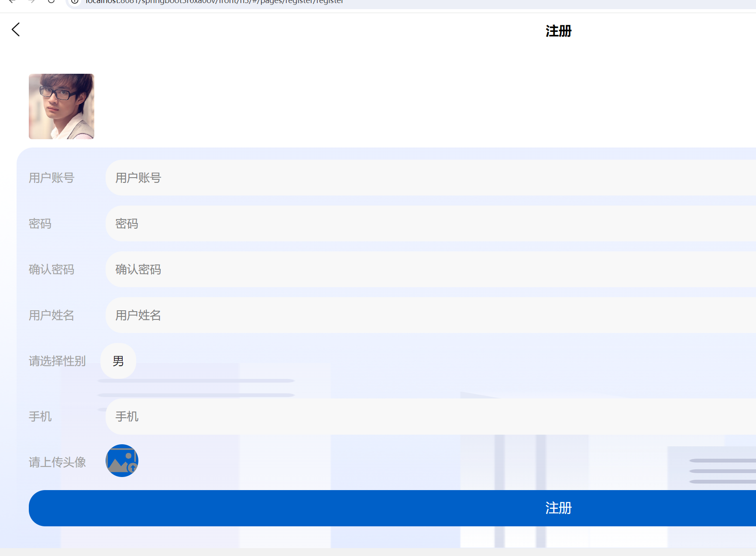This screenshot has height=556, width=756.
Task: View site info icon in address bar
Action: pos(75,3)
